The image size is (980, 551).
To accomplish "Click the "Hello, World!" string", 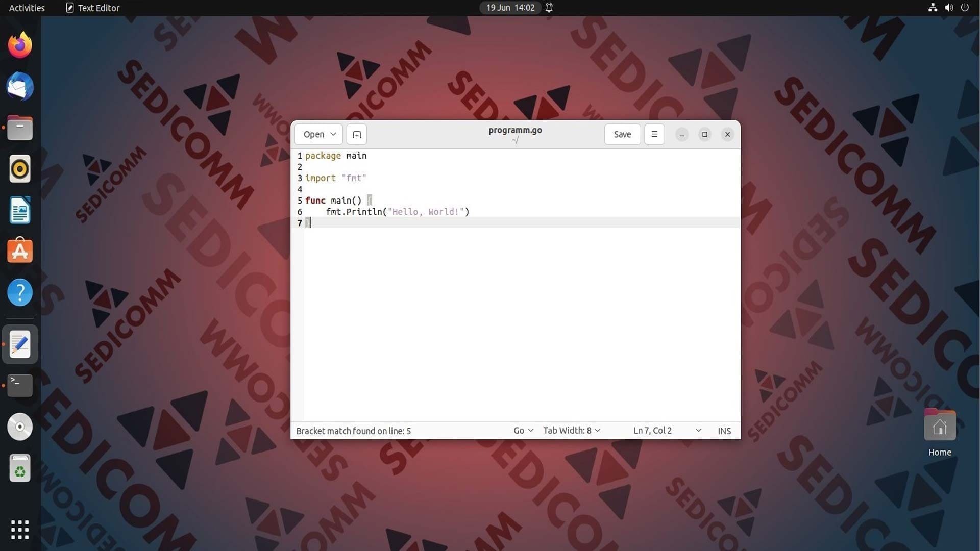I will [426, 212].
